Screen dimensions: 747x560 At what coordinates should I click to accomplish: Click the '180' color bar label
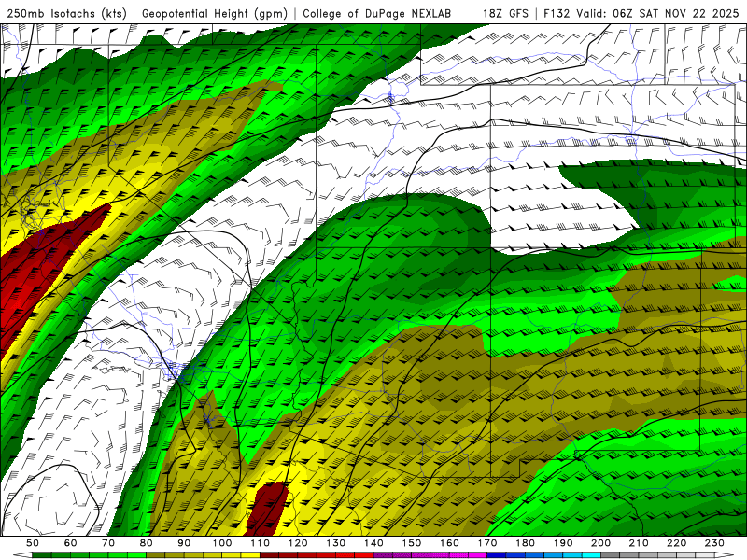[x=525, y=543]
